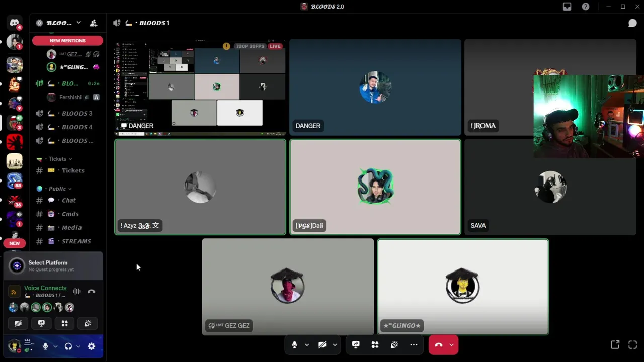
Task: Open the Media text channel
Action: (x=68, y=227)
